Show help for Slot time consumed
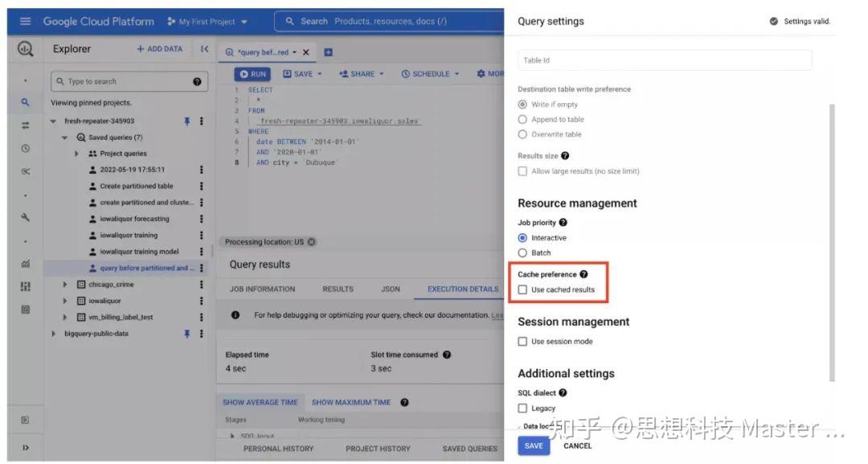Image resolution: width=868 pixels, height=464 pixels. point(447,355)
